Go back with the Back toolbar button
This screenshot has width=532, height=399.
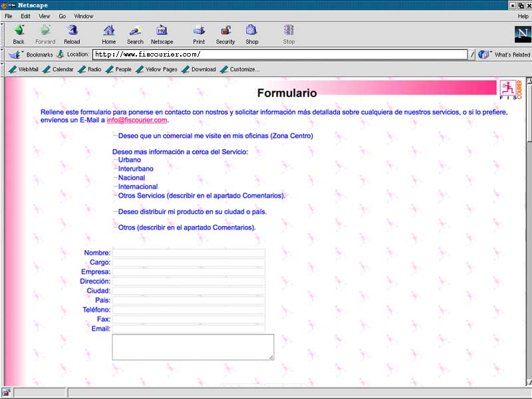(x=19, y=35)
